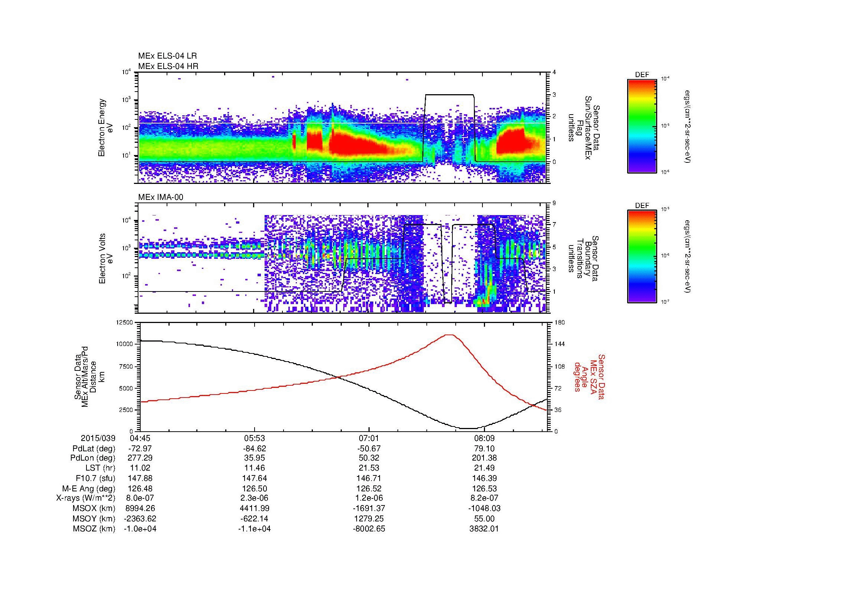Click the 'MEx ELS-04 HR' plot title
Screen dimensions: 868x613
click(168, 66)
